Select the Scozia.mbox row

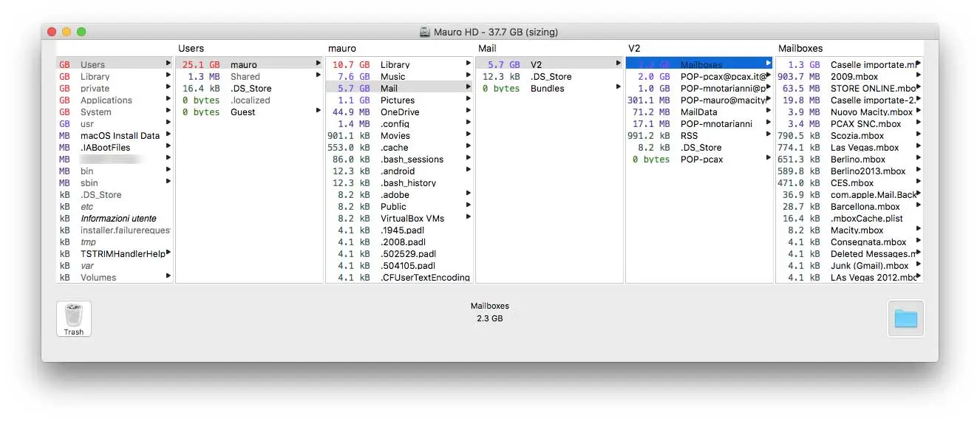[849, 136]
